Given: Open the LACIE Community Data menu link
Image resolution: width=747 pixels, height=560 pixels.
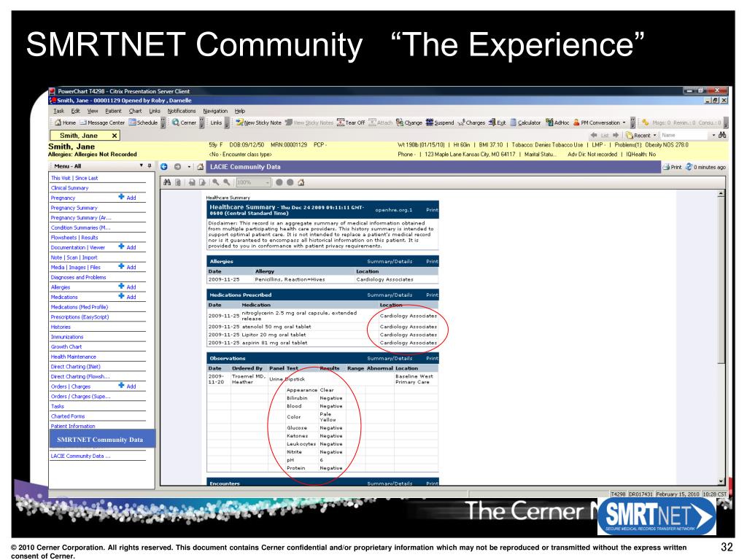Looking at the screenshot, I should click(80, 456).
